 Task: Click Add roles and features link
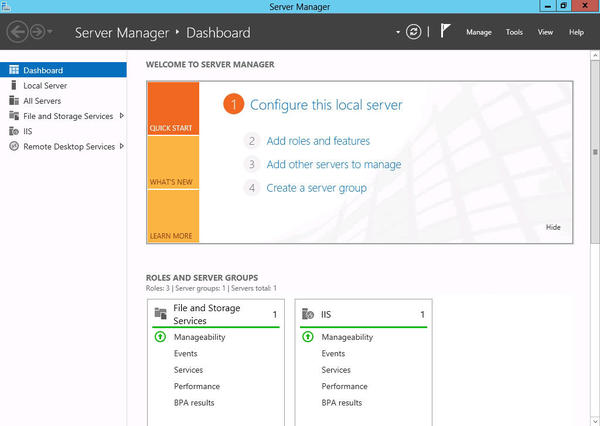318,141
